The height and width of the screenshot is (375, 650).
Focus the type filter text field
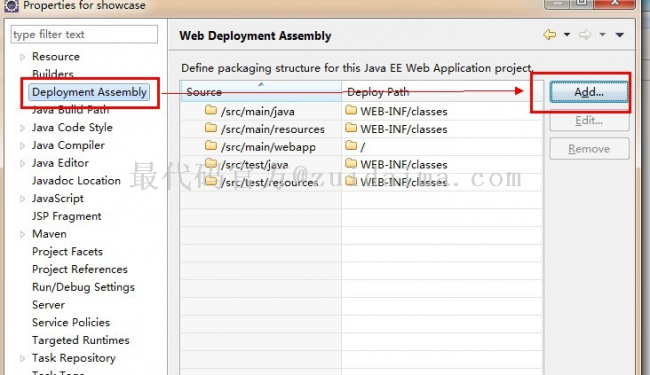point(84,34)
